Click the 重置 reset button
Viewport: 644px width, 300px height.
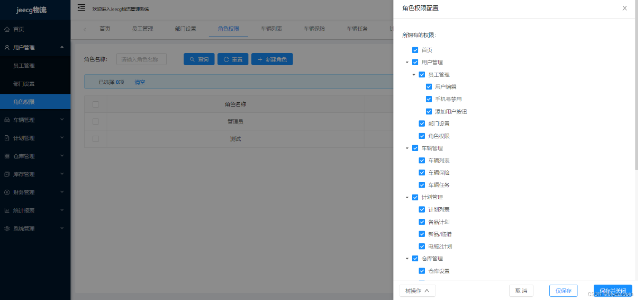(x=233, y=59)
